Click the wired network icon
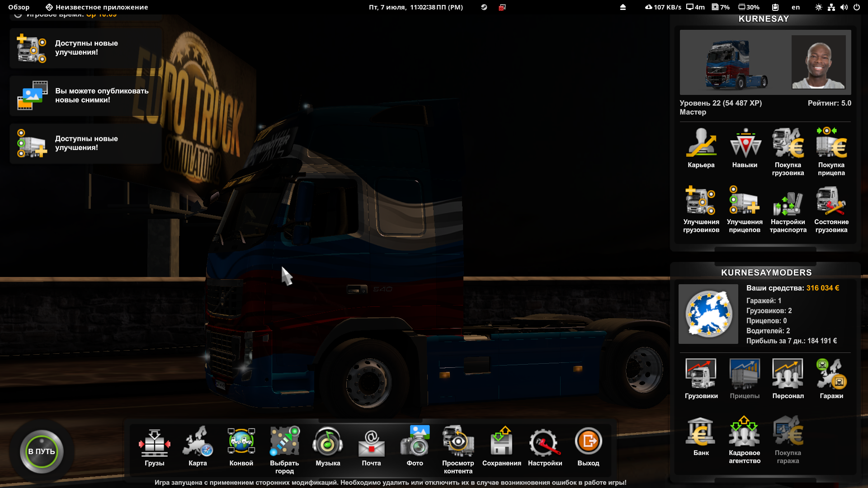The height and width of the screenshot is (488, 868). coord(831,7)
